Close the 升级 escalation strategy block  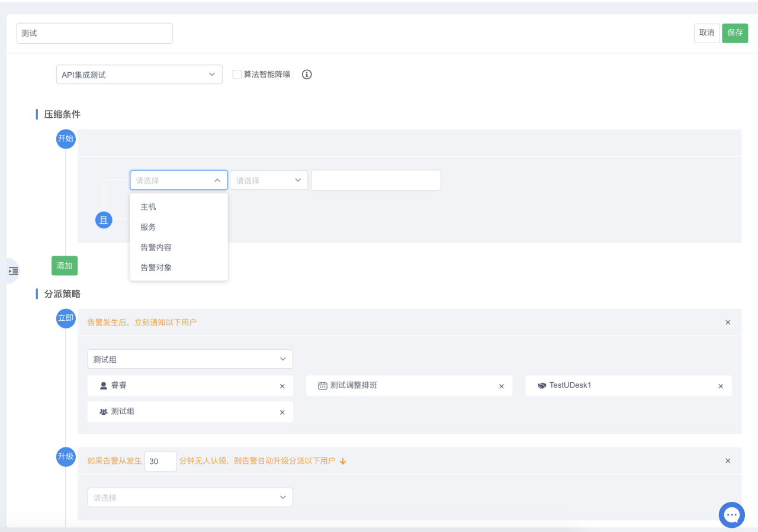(728, 460)
